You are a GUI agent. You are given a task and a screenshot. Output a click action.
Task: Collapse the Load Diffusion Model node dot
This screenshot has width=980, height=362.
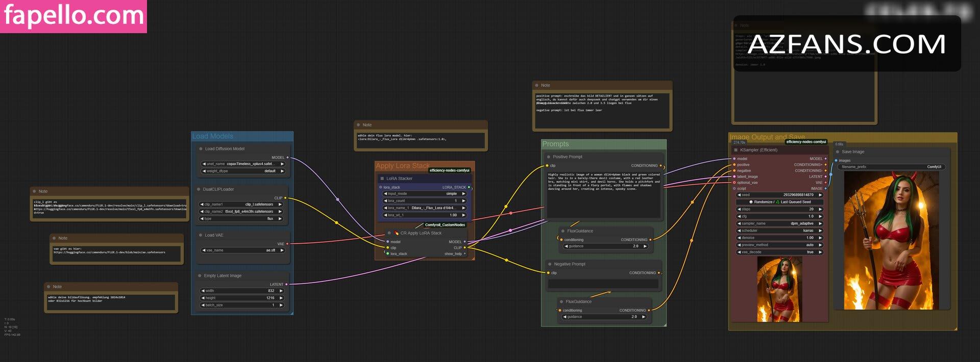click(x=201, y=149)
